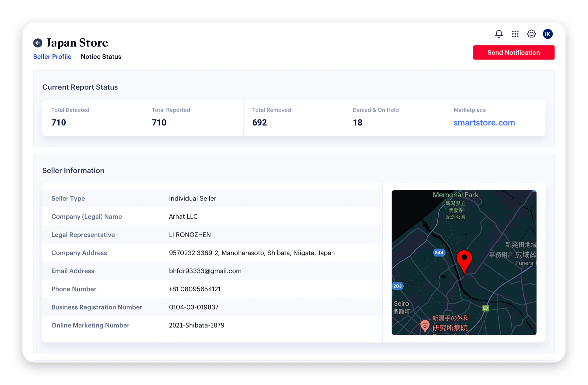Click the 544 route badge on the map
The image size is (588, 385).
pyautogui.click(x=439, y=252)
